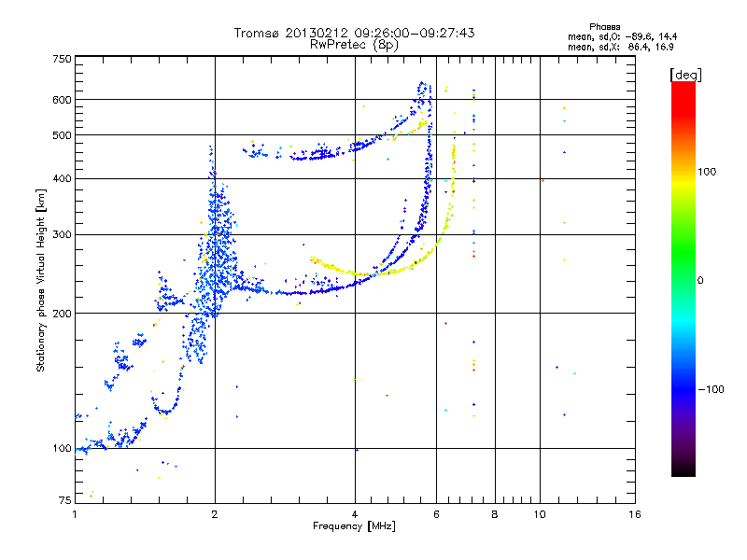
Task: Click the y-axis label "300"
Action: [62, 234]
